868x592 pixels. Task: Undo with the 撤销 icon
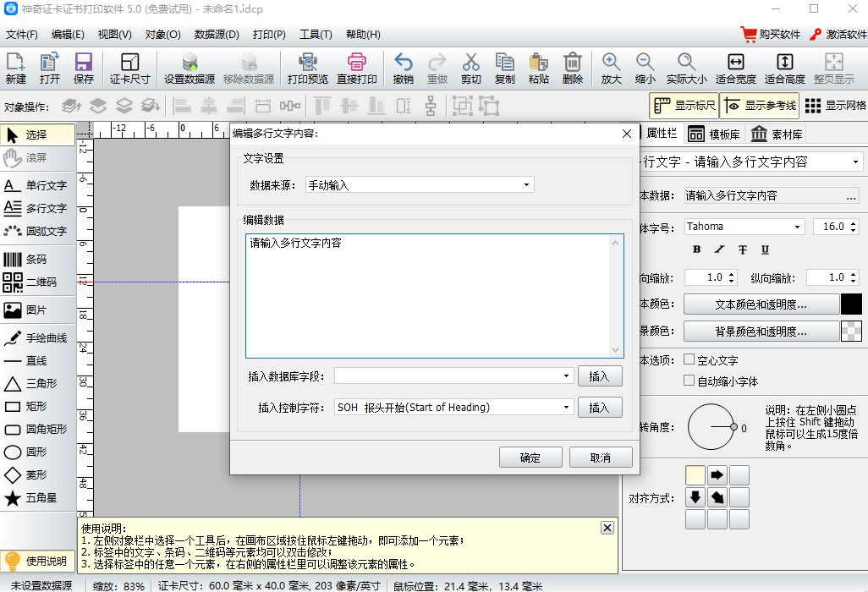point(403,68)
